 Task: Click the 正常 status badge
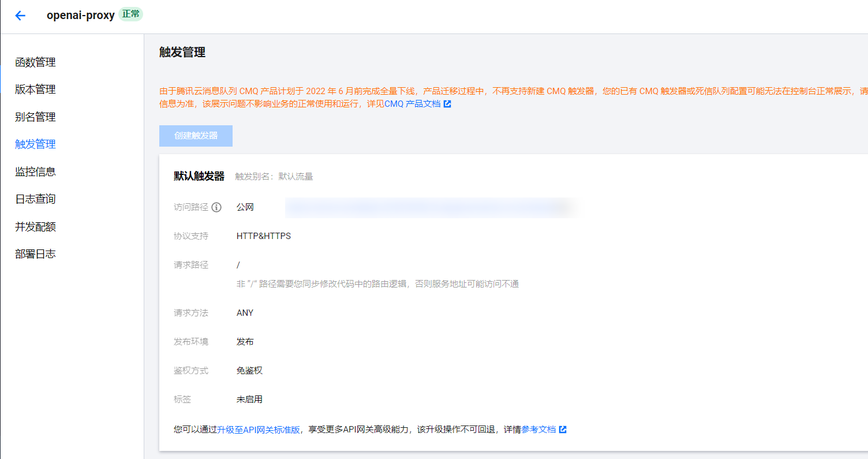click(129, 15)
